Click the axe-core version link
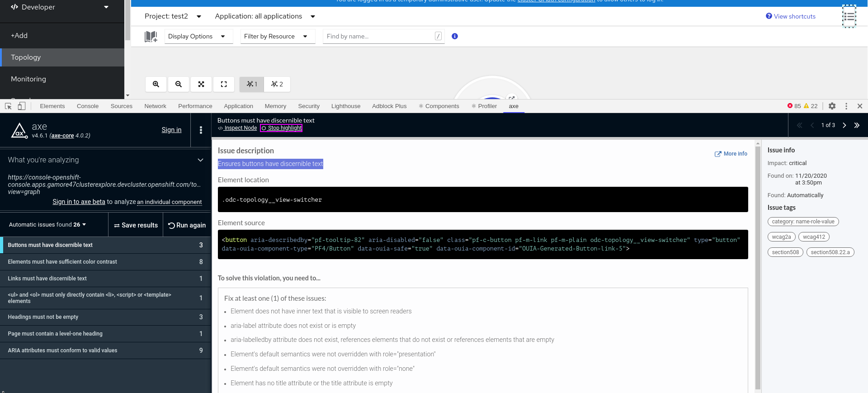 (62, 136)
